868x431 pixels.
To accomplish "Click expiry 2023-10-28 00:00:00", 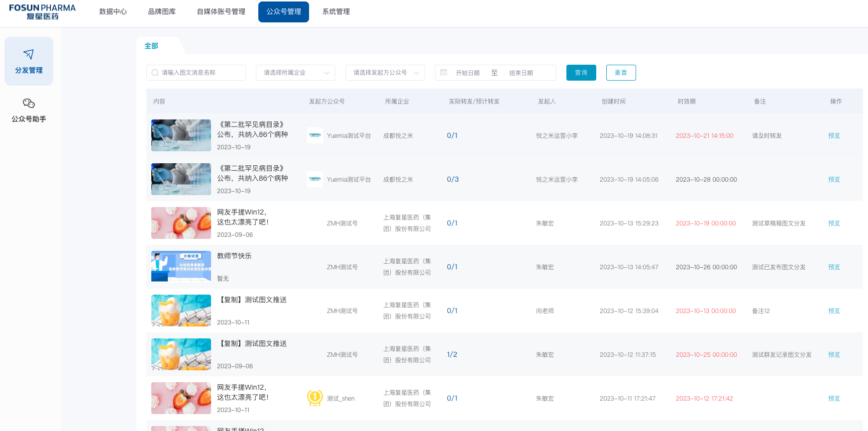I will (706, 180).
